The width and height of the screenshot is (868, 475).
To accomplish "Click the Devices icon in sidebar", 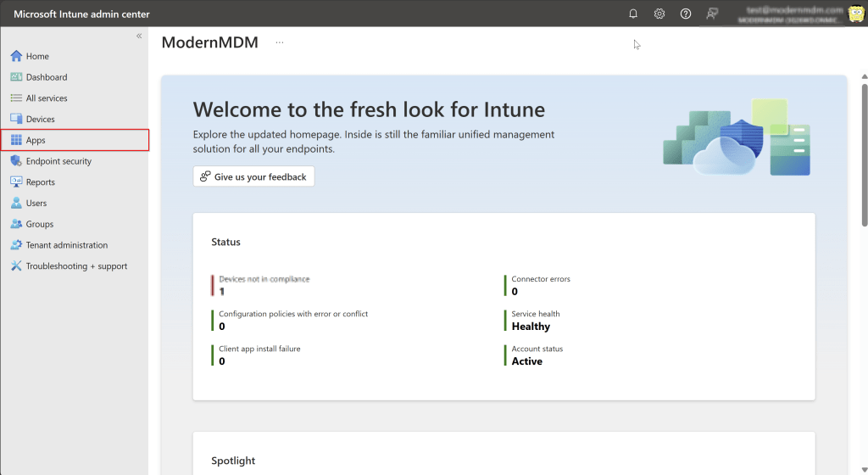I will pyautogui.click(x=16, y=120).
